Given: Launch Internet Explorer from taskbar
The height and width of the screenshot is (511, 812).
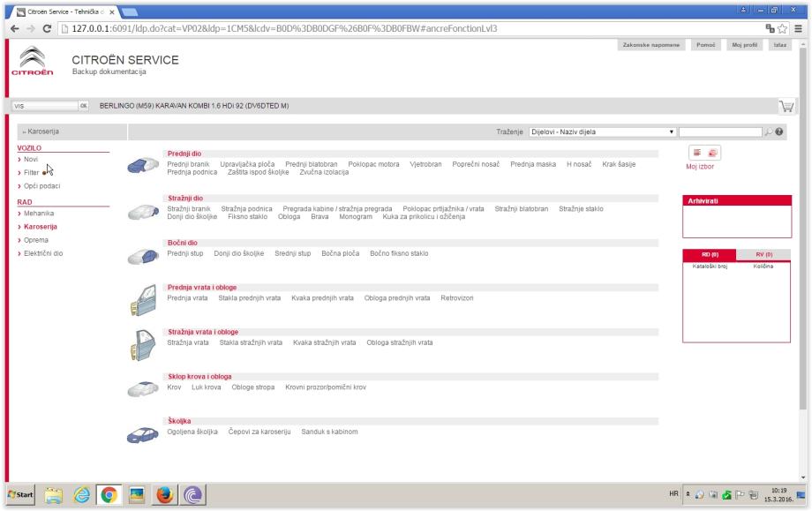Looking at the screenshot, I should point(81,495).
